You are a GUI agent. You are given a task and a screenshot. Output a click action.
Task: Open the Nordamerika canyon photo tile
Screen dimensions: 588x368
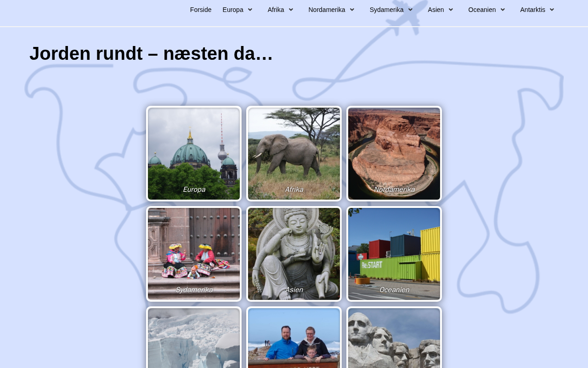click(394, 154)
